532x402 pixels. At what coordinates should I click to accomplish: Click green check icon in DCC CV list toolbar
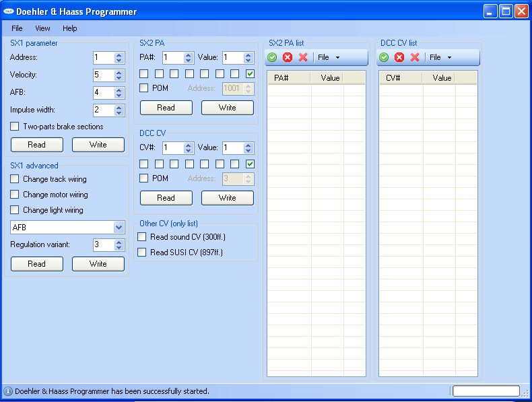coord(384,57)
